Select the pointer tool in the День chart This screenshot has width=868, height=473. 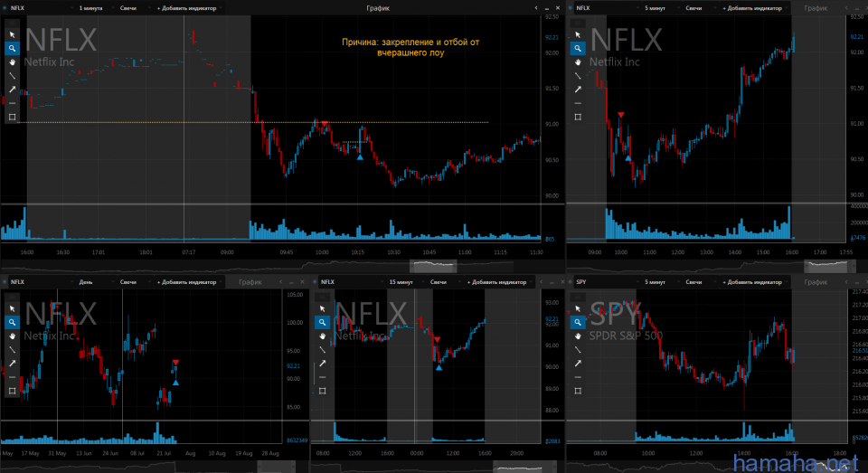pyautogui.click(x=12, y=308)
